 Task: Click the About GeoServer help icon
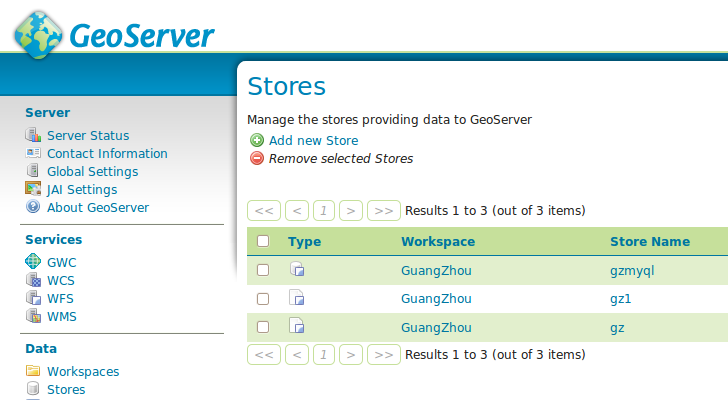[33, 206]
